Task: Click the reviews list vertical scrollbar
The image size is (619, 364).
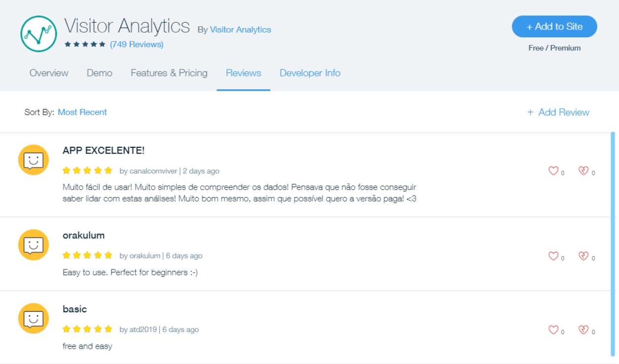Action: [613, 244]
